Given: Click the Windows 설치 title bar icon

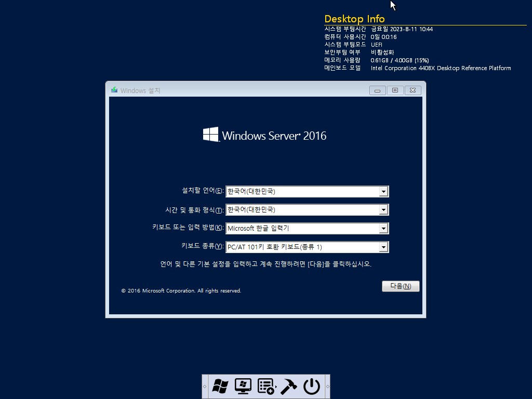Looking at the screenshot, I should 114,90.
